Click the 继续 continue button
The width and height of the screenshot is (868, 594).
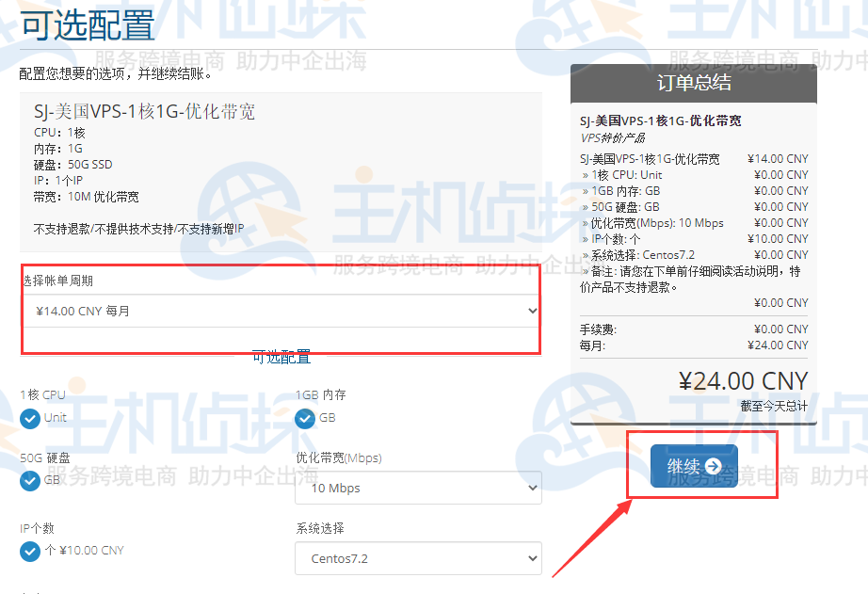tap(694, 466)
